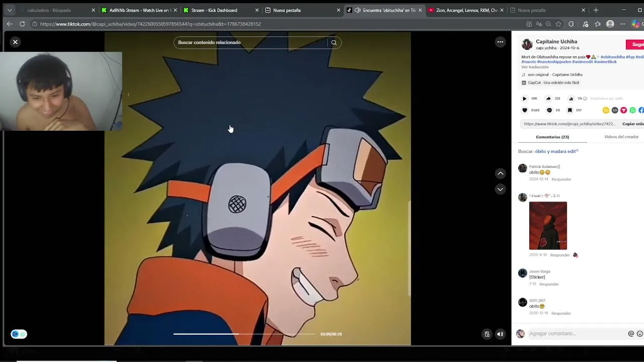Screen dimensions: 644x362
Task: Open Capitaine Uchiha's profile avatar
Action: [x=527, y=45]
